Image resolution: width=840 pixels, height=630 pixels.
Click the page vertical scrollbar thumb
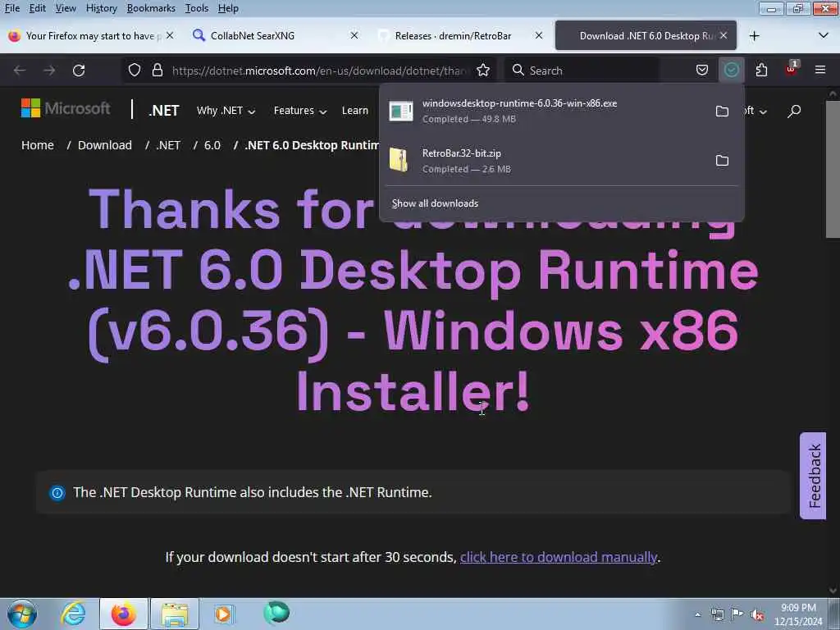click(833, 169)
